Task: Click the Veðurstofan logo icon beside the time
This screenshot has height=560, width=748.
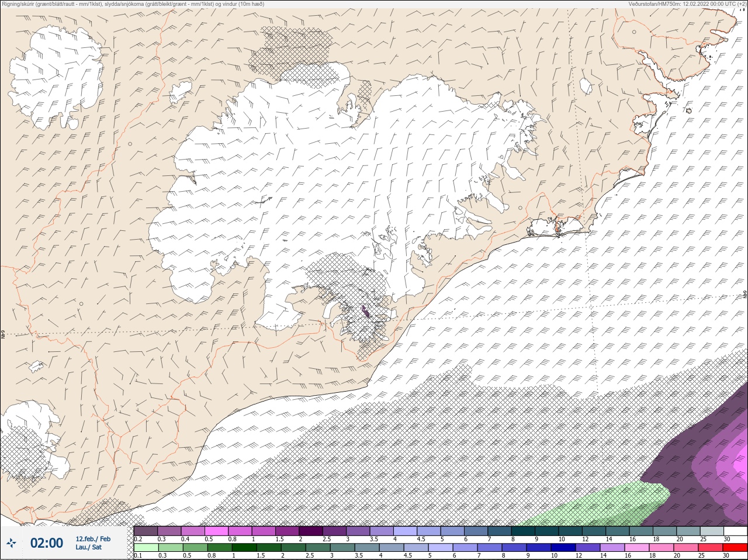Action: pos(11,543)
